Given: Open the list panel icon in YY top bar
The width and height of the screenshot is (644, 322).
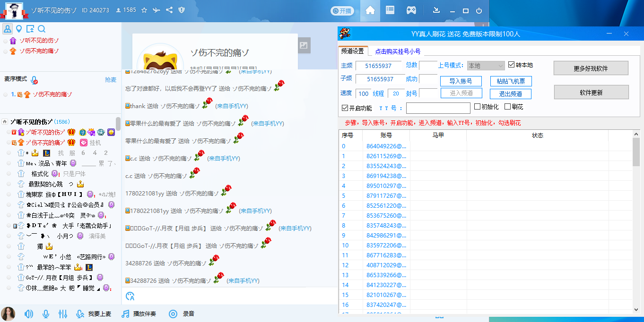Looking at the screenshot, I should pyautogui.click(x=390, y=10).
